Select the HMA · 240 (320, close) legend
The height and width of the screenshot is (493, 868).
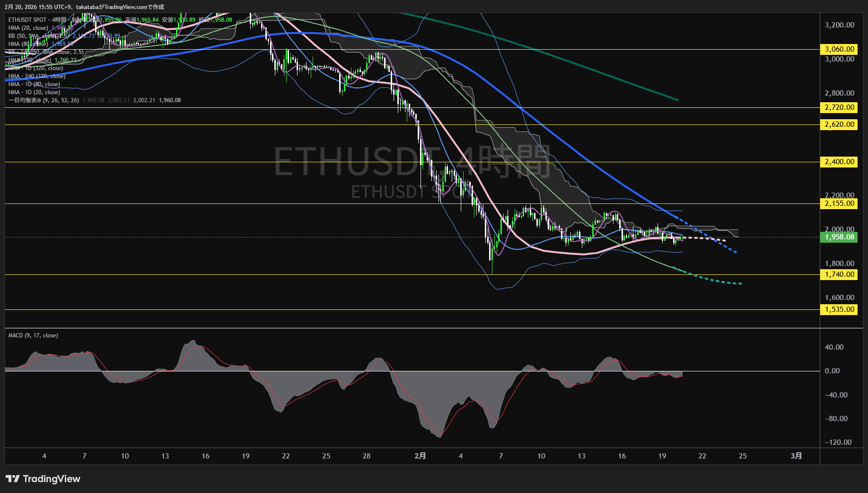37,76
